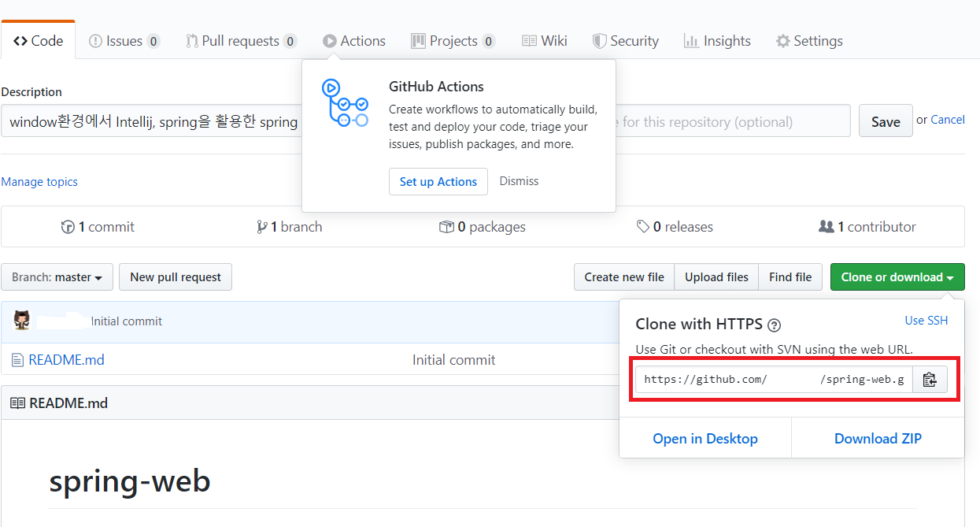View the Insights tab
980x527 pixels.
[x=717, y=41]
